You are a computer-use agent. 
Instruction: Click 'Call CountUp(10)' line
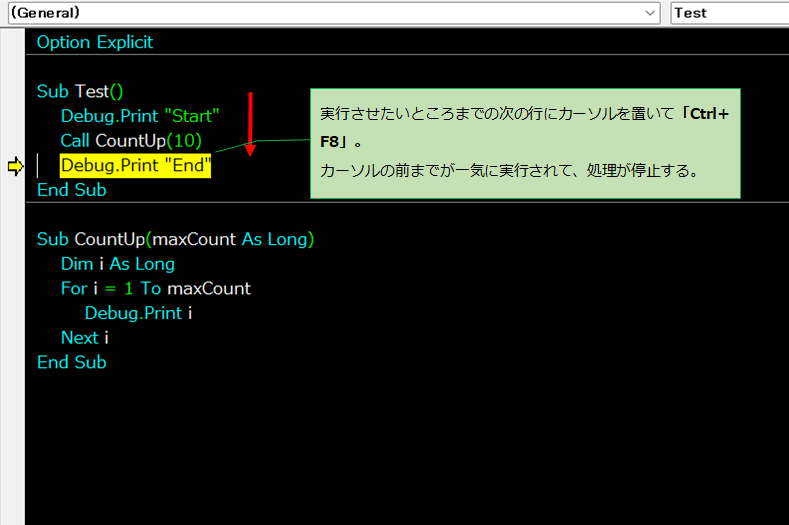[131, 141]
